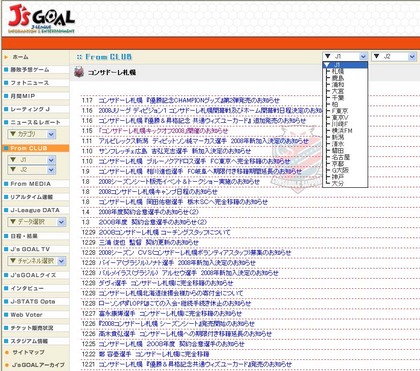
Task: Open the From MEDIA sidebar item
Action: click(30, 184)
